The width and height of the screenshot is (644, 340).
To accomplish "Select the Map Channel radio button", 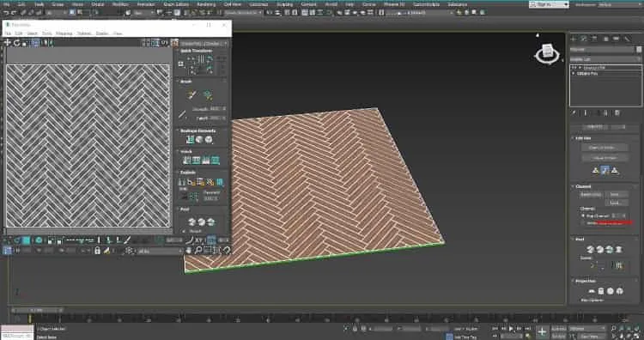I will [583, 216].
